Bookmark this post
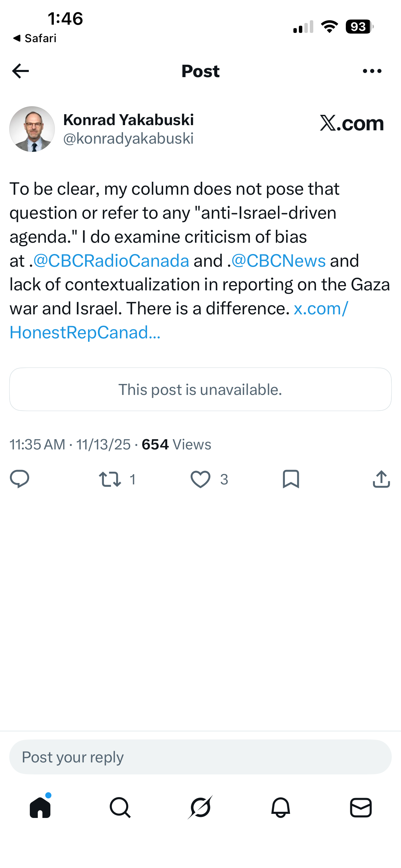Viewport: 401px width, 868px height. coord(291,479)
